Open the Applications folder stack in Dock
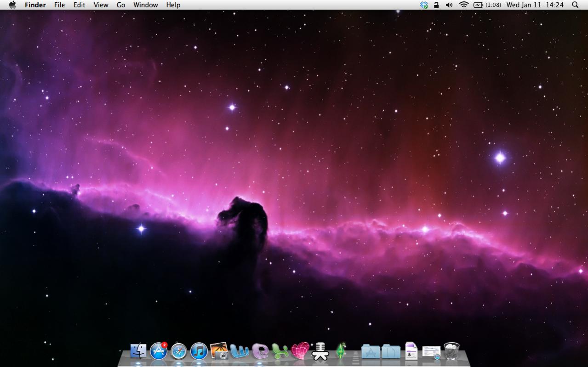This screenshot has width=588, height=367. click(x=371, y=351)
